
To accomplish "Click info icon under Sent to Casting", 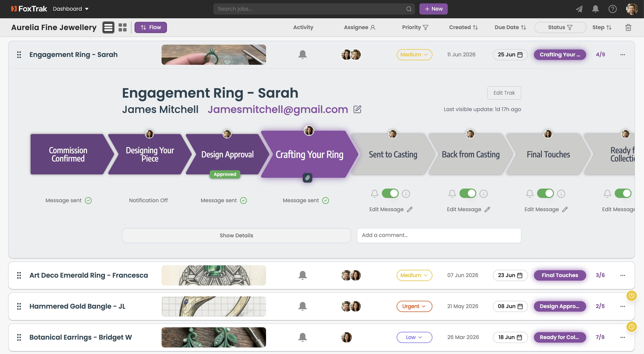I will point(406,194).
